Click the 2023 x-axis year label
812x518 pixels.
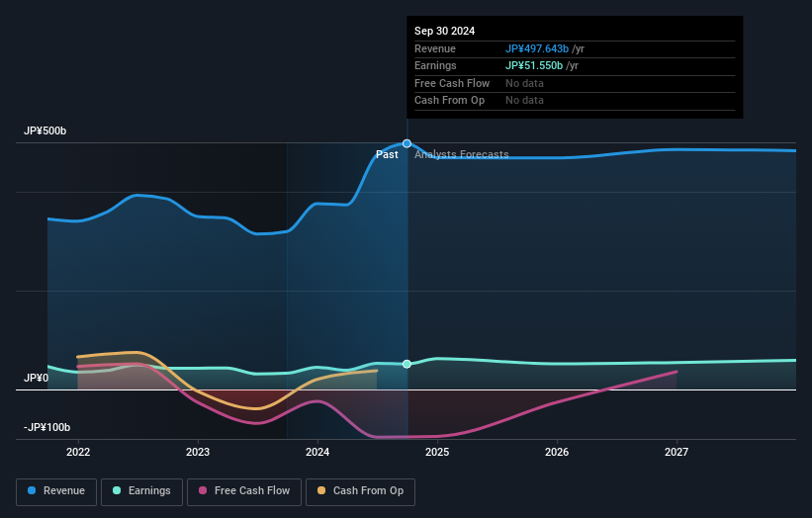coord(198,452)
